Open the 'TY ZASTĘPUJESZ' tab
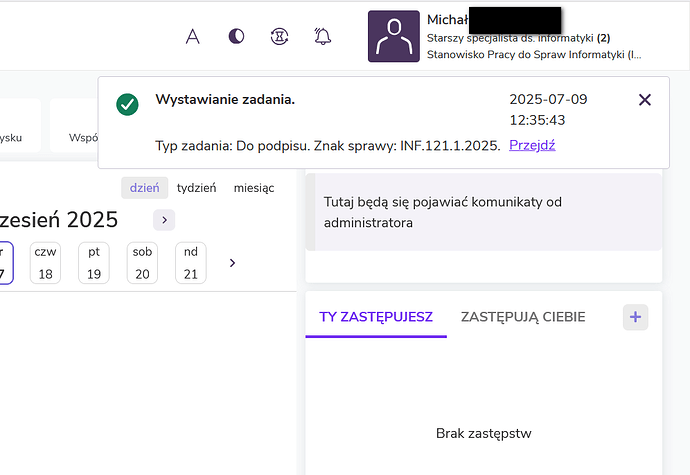 [x=376, y=317]
